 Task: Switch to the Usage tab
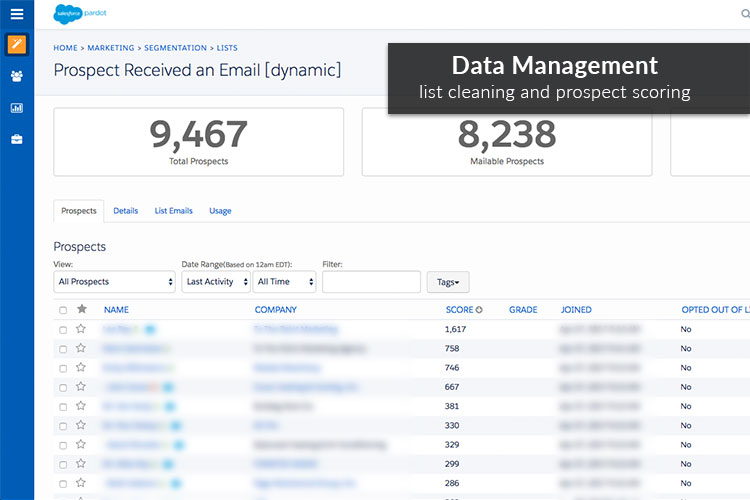(x=220, y=211)
